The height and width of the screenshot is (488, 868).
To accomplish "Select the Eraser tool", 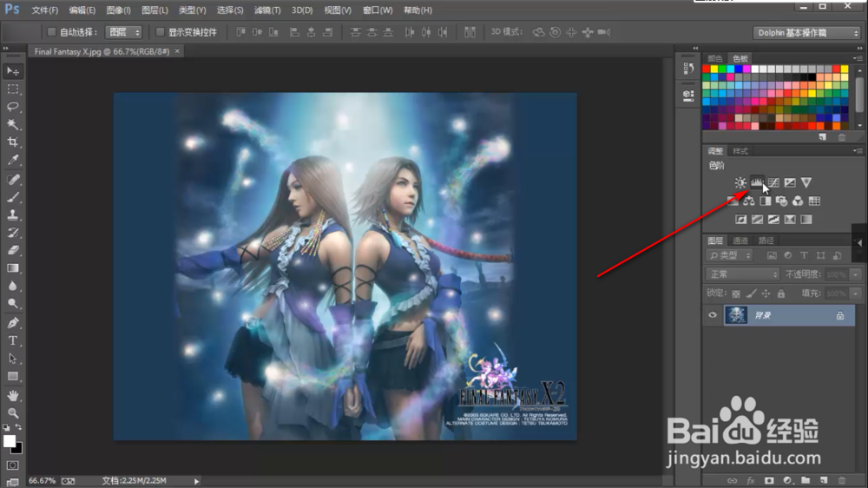I will point(13,250).
